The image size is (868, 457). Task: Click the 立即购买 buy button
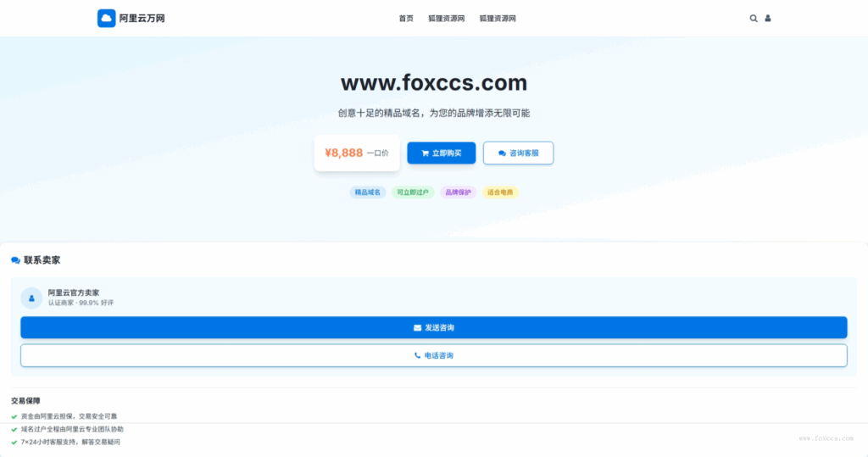click(441, 153)
